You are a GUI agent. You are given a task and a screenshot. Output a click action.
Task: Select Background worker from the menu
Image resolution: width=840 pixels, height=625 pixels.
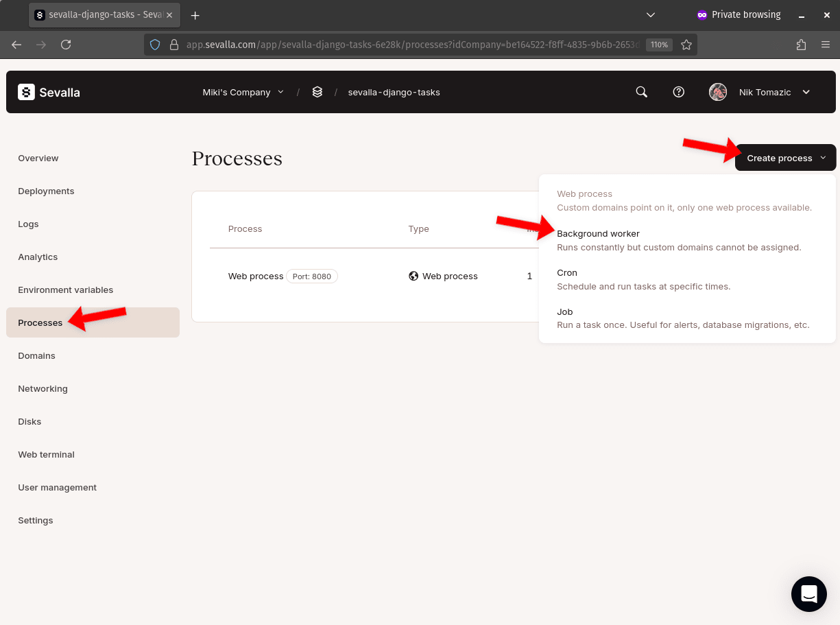click(x=598, y=234)
